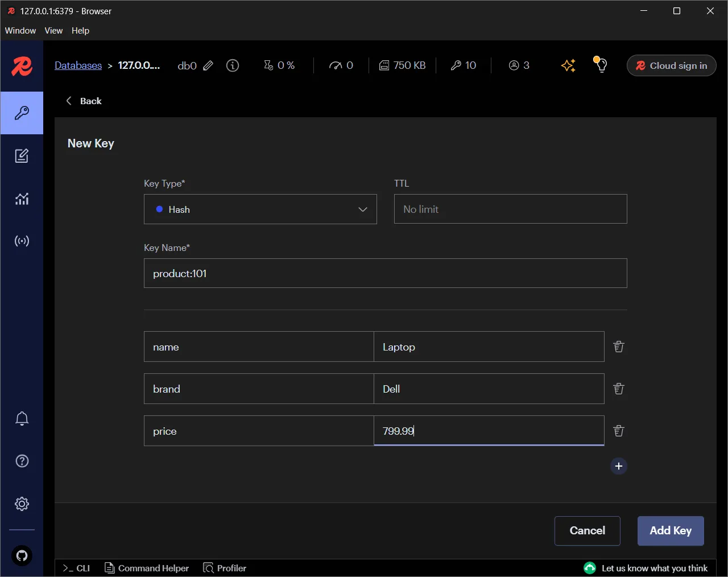The height and width of the screenshot is (577, 728).
Task: Open the notifications bell
Action: coord(22,418)
